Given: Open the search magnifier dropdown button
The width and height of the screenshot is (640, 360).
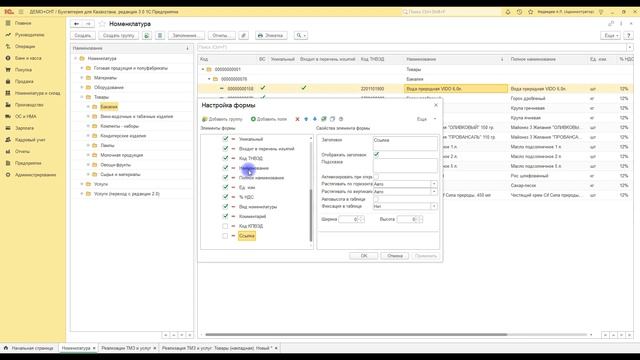Looking at the screenshot, I should tap(301, 36).
